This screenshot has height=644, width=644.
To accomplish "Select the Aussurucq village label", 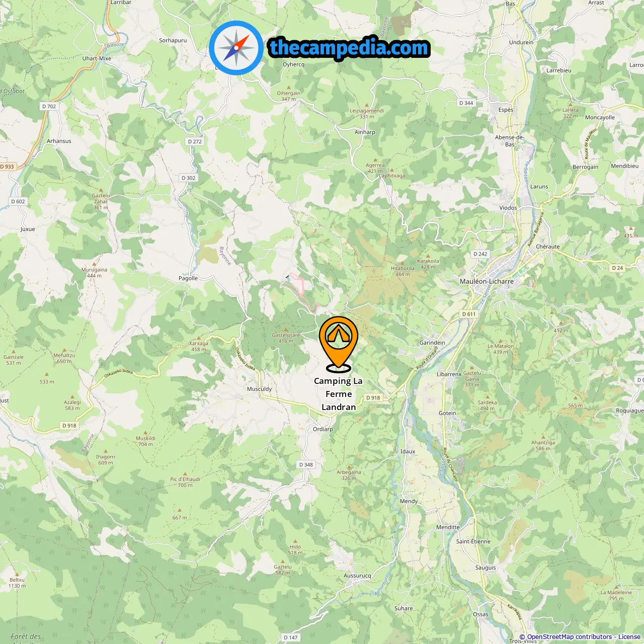I will point(357,576).
